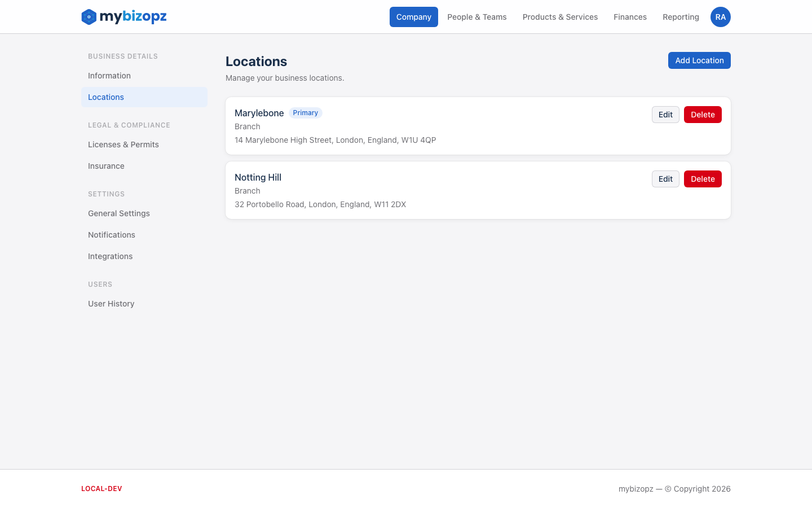The image size is (812, 508).
Task: Edit the Marylebone location
Action: (665, 115)
